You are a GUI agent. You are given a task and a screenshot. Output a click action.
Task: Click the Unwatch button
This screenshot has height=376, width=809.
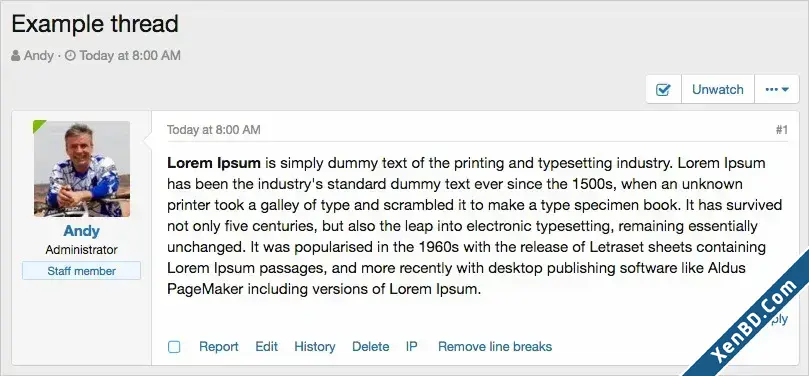pos(718,89)
